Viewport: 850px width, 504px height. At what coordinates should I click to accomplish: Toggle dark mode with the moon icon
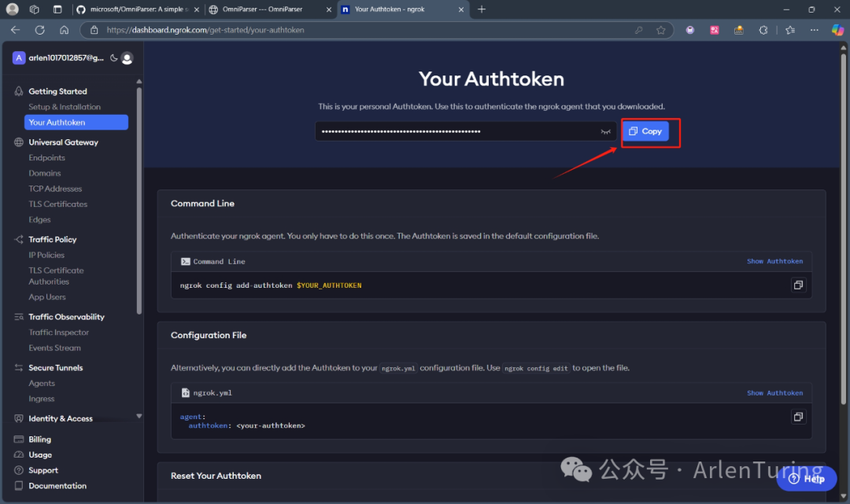(113, 58)
